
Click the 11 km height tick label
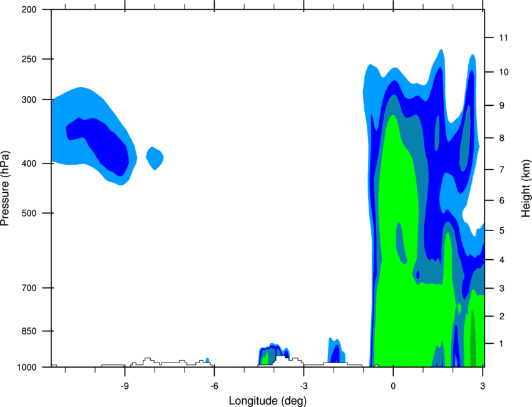(503, 38)
